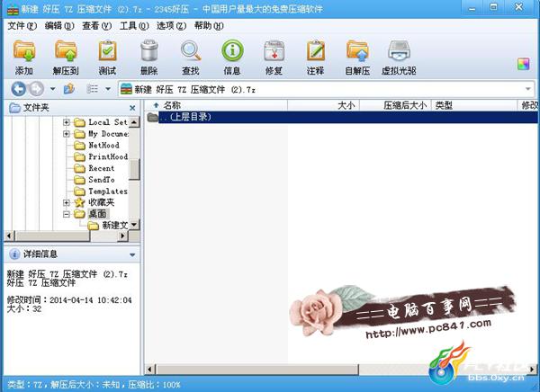This screenshot has height=392, width=540.
Task: Open the 信息 (Info) toolbar icon
Action: click(232, 50)
